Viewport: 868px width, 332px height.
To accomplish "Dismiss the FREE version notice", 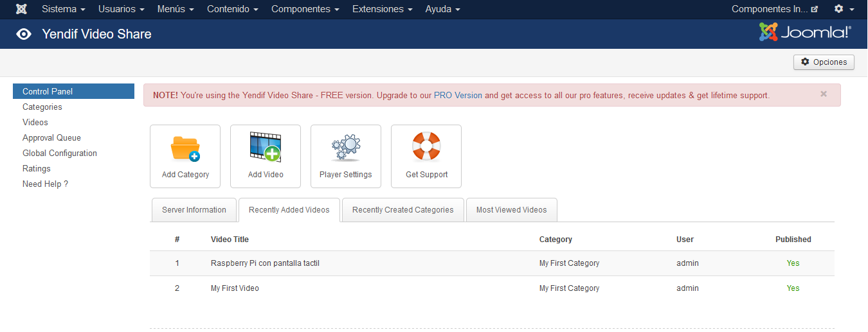I will (824, 94).
